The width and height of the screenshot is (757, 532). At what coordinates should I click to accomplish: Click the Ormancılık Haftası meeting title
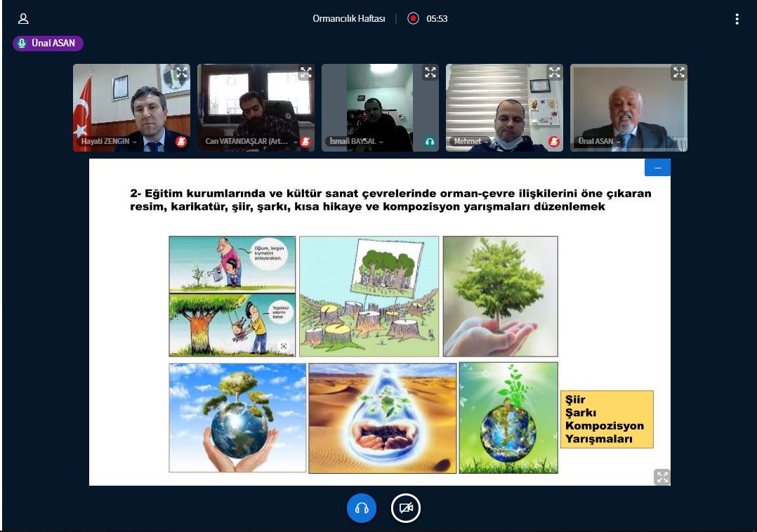(349, 19)
